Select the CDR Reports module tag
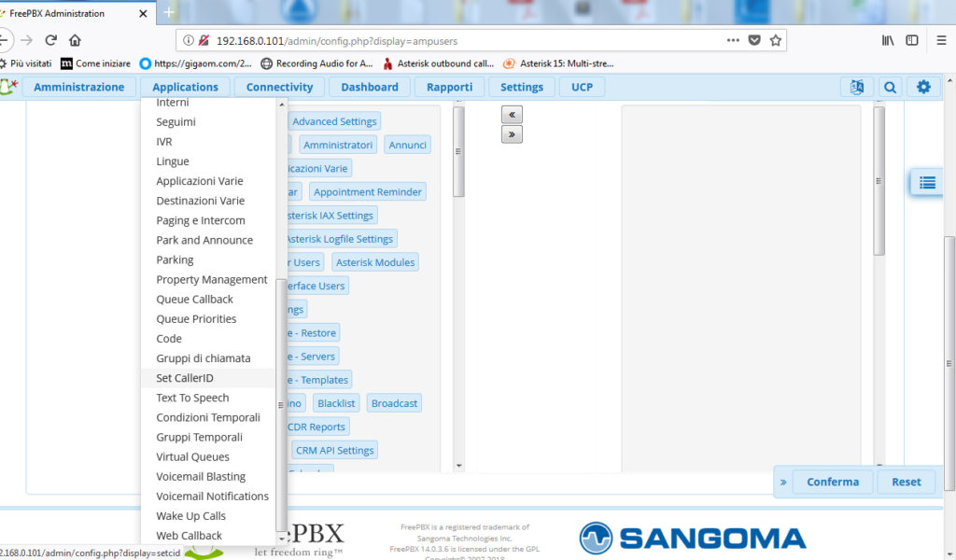Image resolution: width=956 pixels, height=560 pixels. click(316, 427)
